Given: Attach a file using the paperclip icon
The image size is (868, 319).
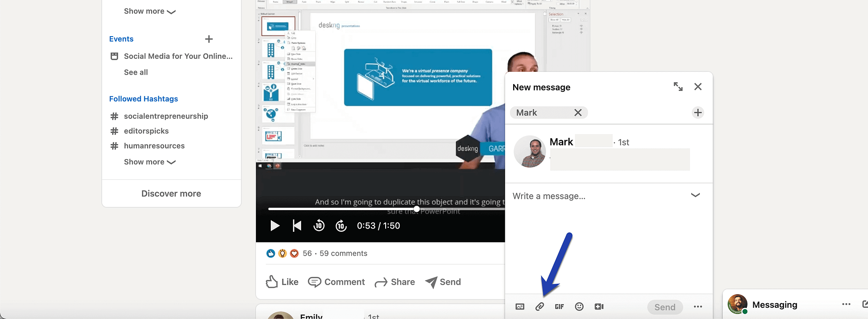Looking at the screenshot, I should tap(539, 307).
